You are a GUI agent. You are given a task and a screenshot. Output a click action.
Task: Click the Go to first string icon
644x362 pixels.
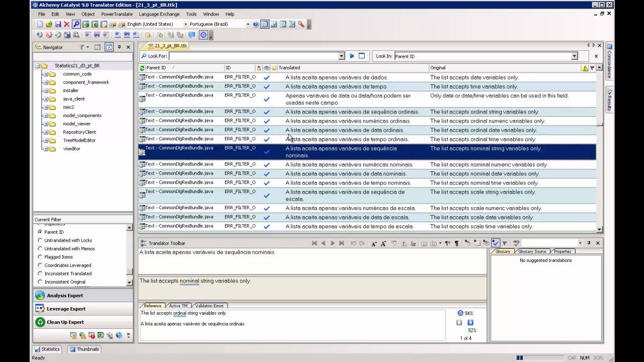(x=314, y=243)
